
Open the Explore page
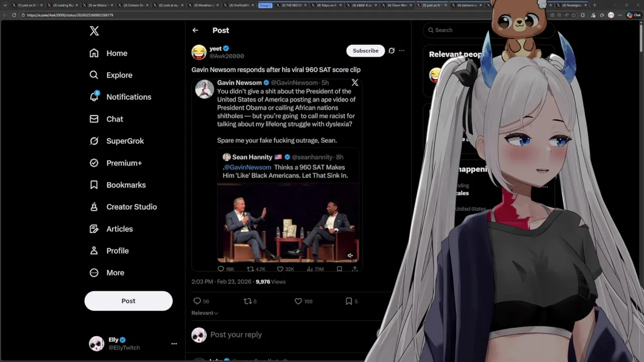point(111,75)
